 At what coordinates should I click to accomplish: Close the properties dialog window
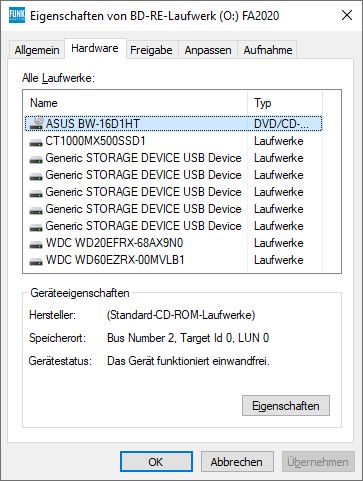point(347,15)
